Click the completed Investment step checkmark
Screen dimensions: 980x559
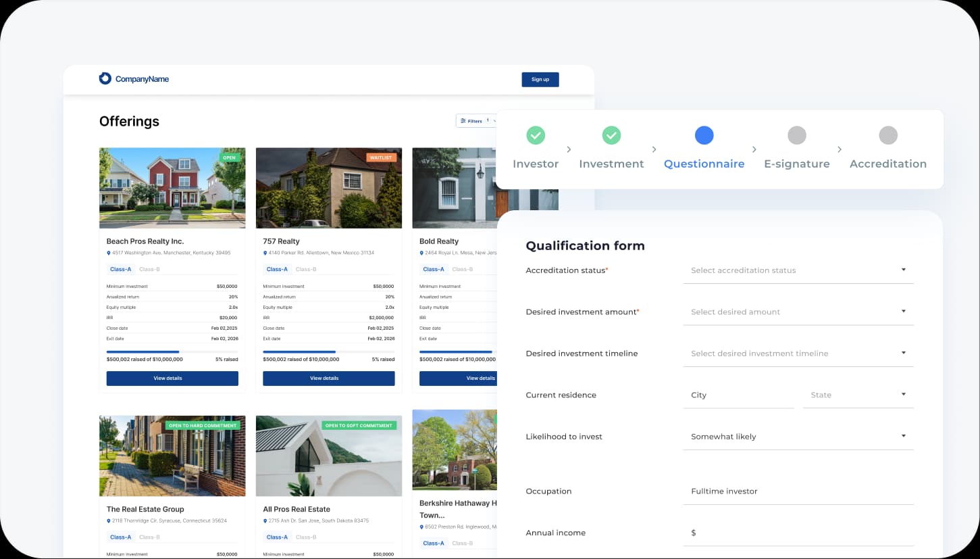coord(611,135)
